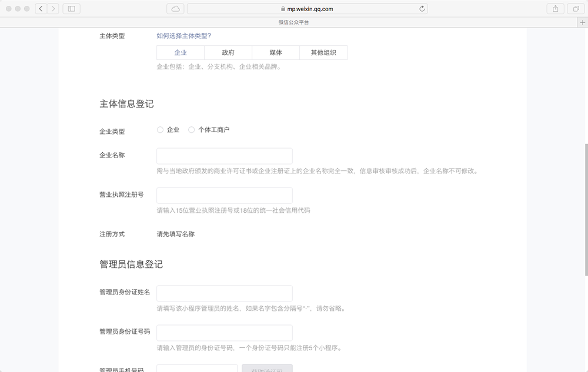Viewport: 588px width, 372px height.
Task: Click the 营业执照注册号 input field
Action: pos(224,196)
